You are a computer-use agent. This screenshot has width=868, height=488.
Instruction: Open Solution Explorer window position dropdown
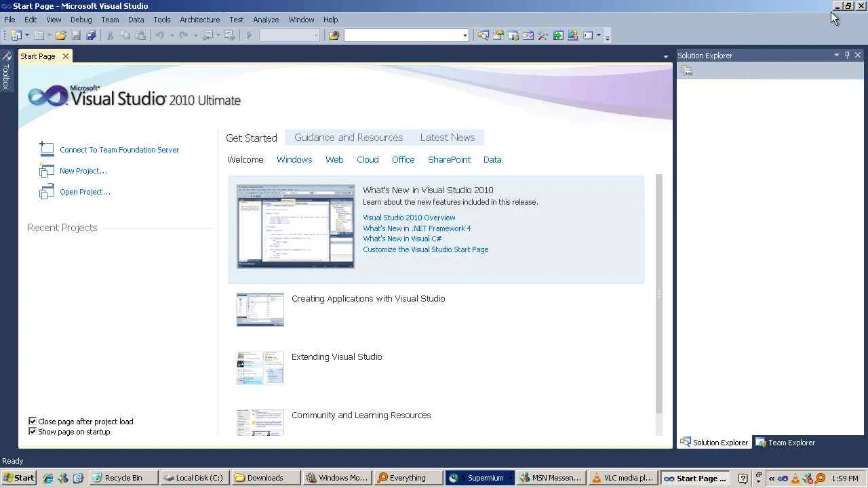click(837, 55)
